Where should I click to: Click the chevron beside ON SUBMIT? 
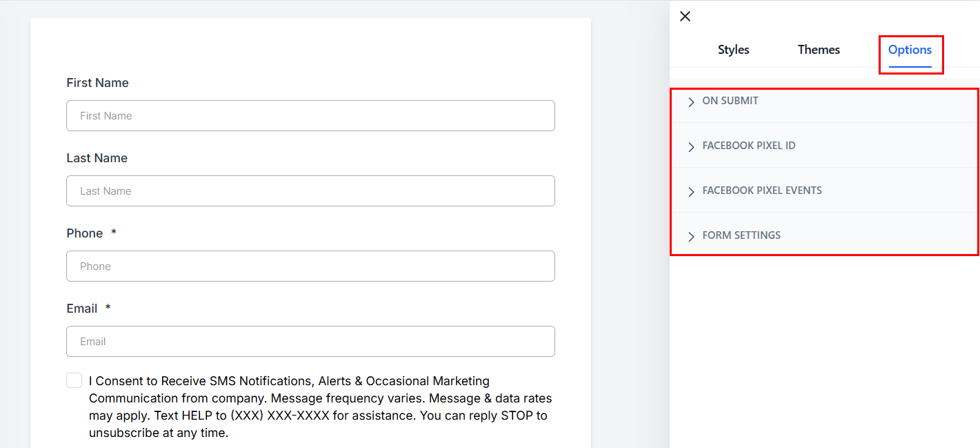pyautogui.click(x=691, y=102)
